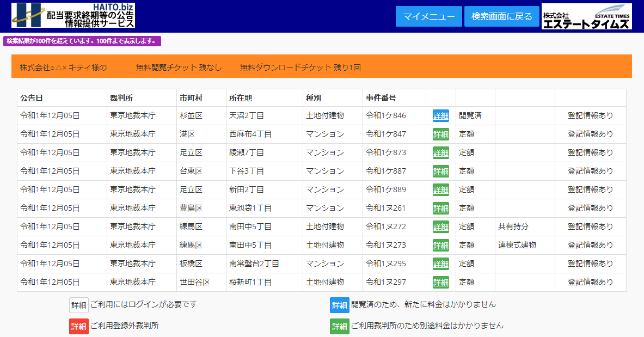The image size is (644, 337).
Task: Open 詳細 for case 令和1ヌ297
Action: pos(440,282)
